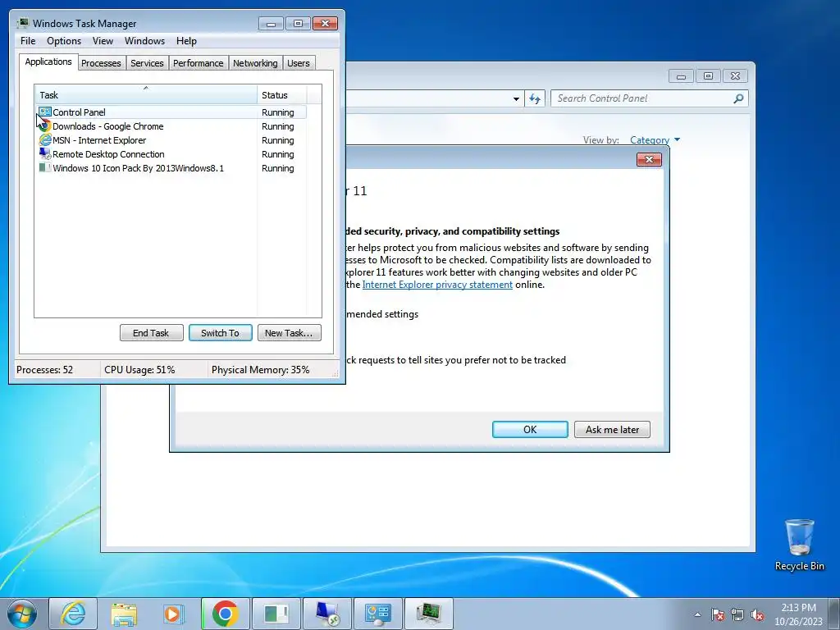Sort by the Task column header
840x630 pixels.
pos(146,95)
